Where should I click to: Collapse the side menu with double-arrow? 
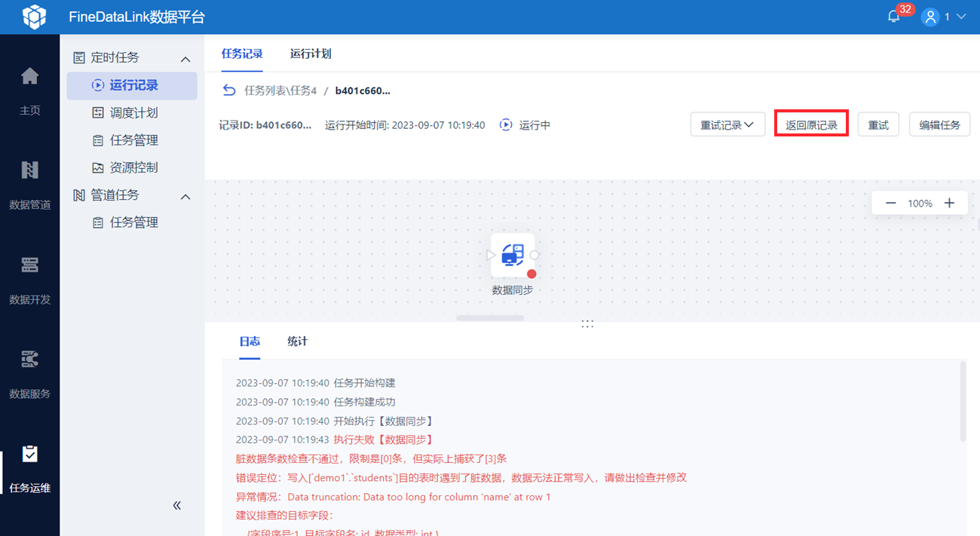[177, 505]
